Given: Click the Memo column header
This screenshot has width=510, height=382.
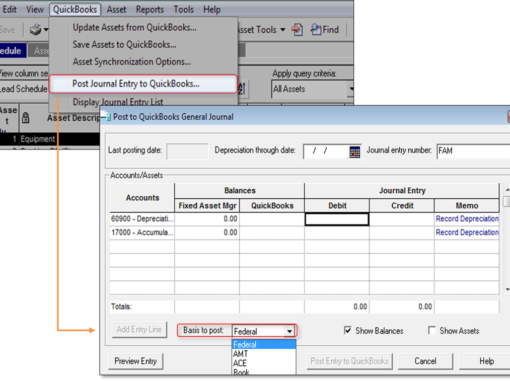Looking at the screenshot, I should 467,206.
